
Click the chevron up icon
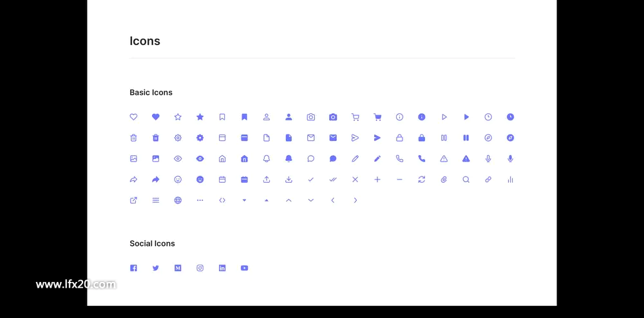pos(289,200)
